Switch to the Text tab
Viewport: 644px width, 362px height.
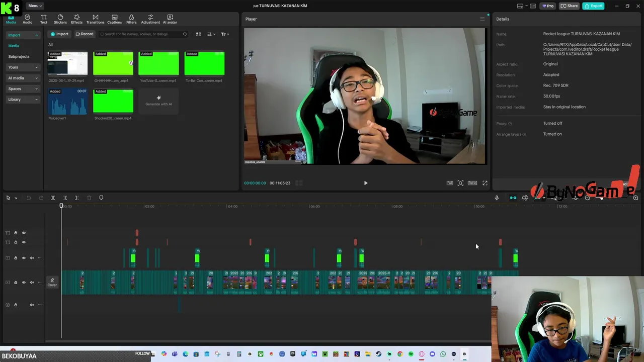pos(44,19)
